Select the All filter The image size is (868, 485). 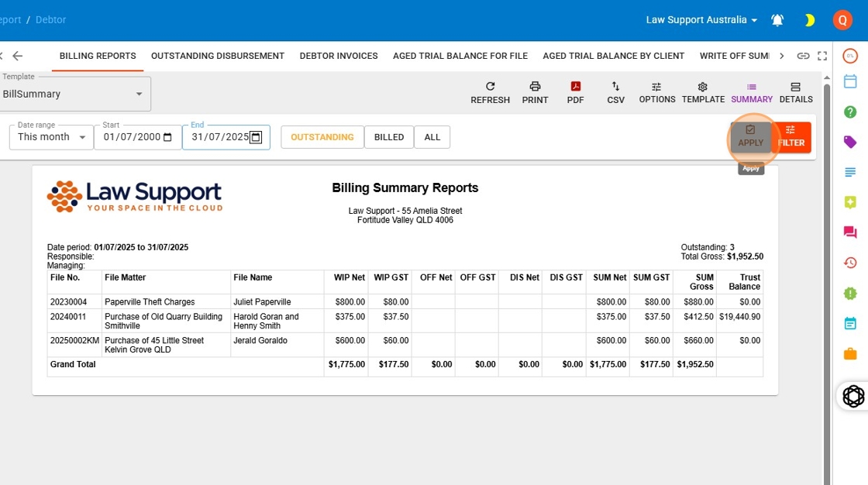432,137
